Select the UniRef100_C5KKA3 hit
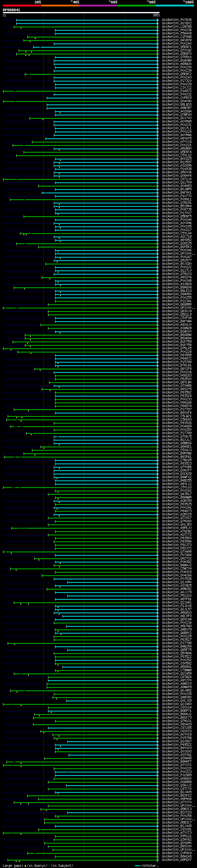The height and width of the screenshot is (868, 197). point(177,419)
